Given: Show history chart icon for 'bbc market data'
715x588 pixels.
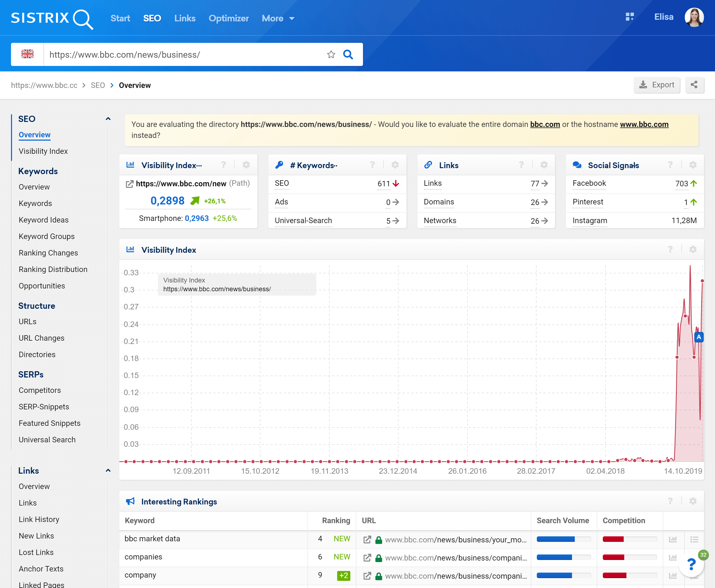Looking at the screenshot, I should click(673, 539).
